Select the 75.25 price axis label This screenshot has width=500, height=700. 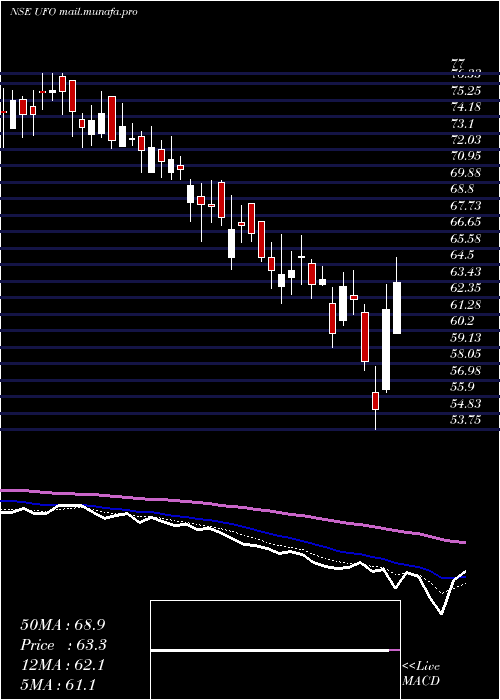466,91
